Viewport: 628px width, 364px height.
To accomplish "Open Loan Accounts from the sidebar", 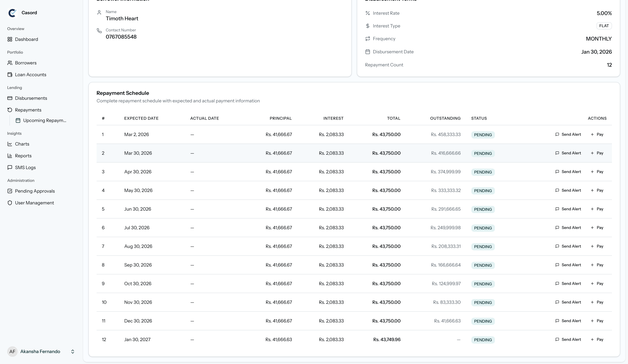I will tap(30, 75).
